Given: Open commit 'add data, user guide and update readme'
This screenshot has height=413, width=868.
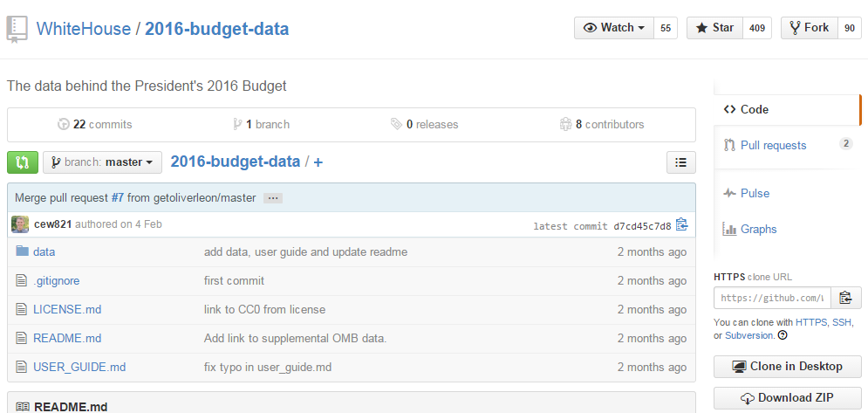Looking at the screenshot, I should 305,251.
